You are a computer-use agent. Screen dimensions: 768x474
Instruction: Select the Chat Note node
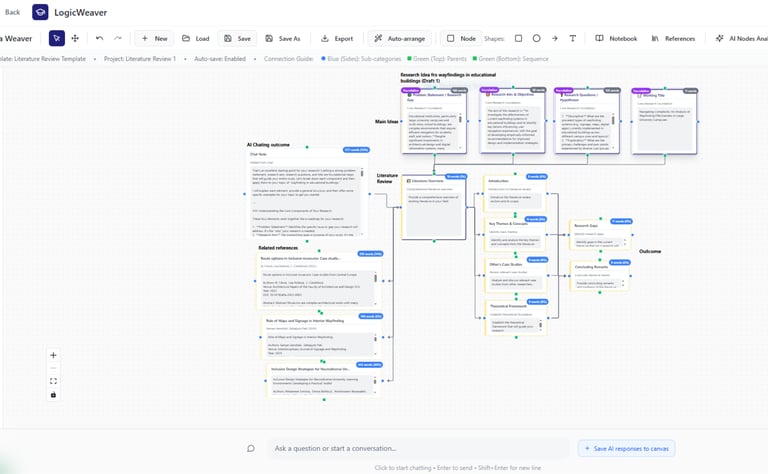tap(307, 194)
